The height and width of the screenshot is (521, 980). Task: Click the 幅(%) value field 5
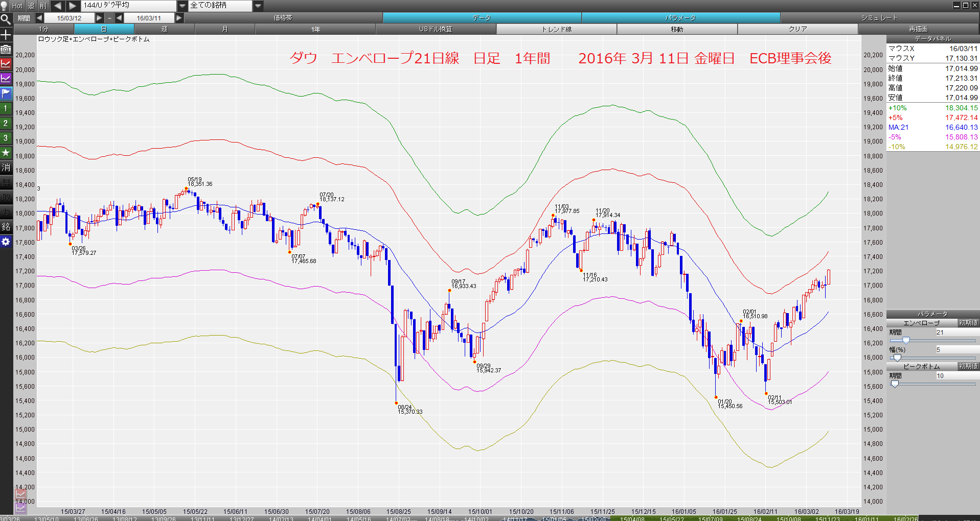[x=957, y=349]
